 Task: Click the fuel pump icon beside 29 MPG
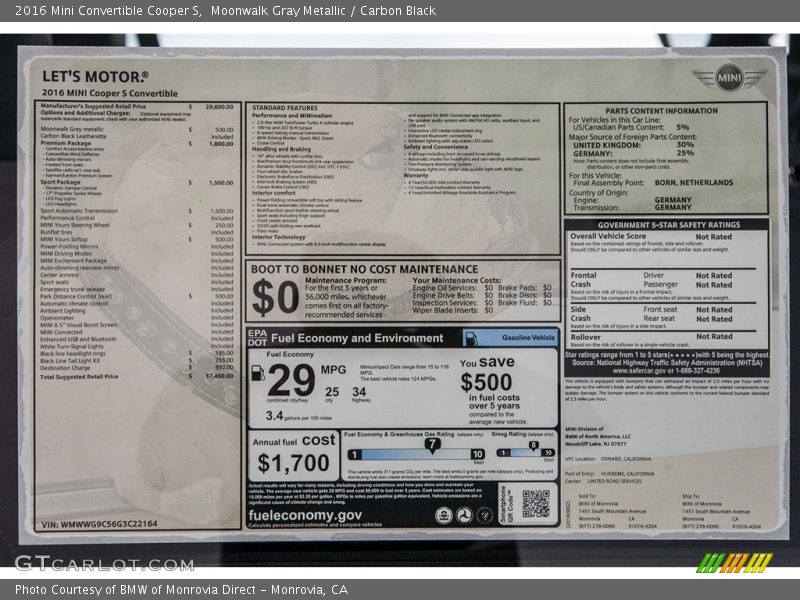(x=258, y=373)
